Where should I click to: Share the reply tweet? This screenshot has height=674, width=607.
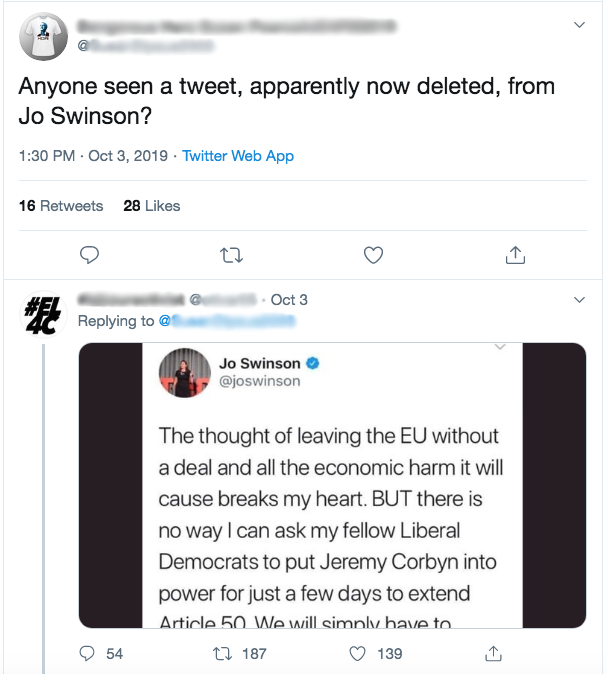tap(492, 653)
